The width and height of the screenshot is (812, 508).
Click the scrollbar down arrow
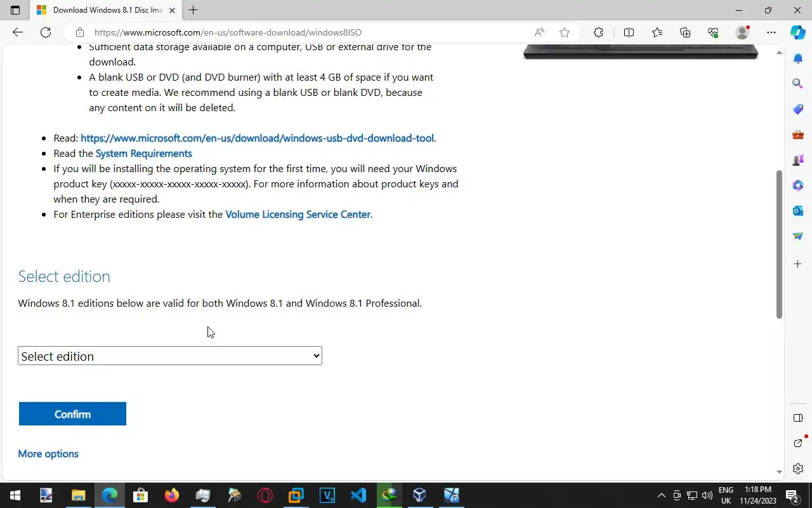(780, 472)
